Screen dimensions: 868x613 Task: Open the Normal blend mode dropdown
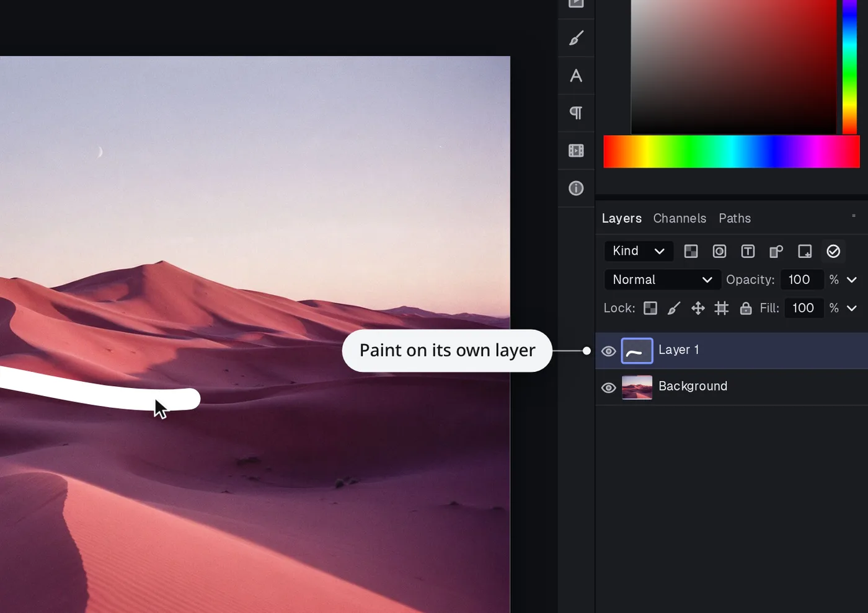[662, 280]
